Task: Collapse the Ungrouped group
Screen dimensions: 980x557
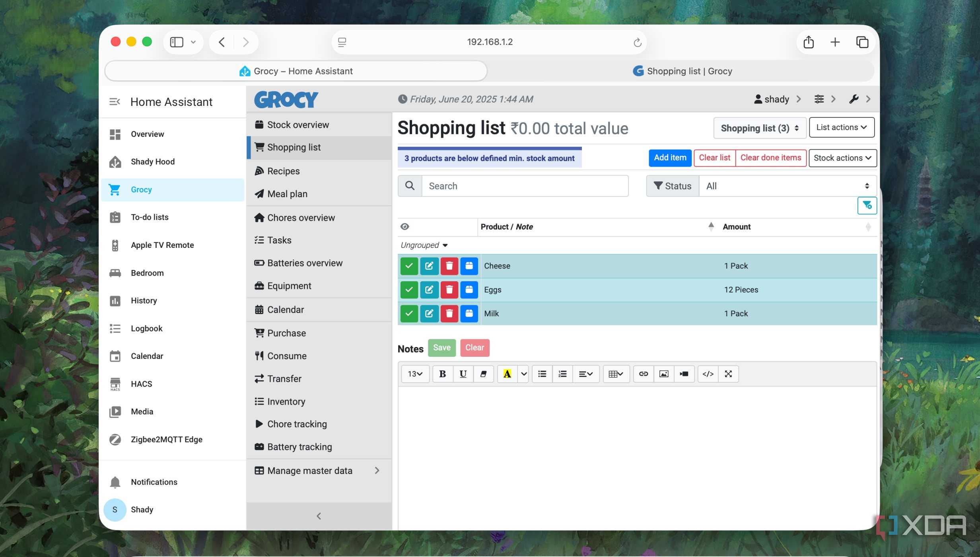Action: 424,245
